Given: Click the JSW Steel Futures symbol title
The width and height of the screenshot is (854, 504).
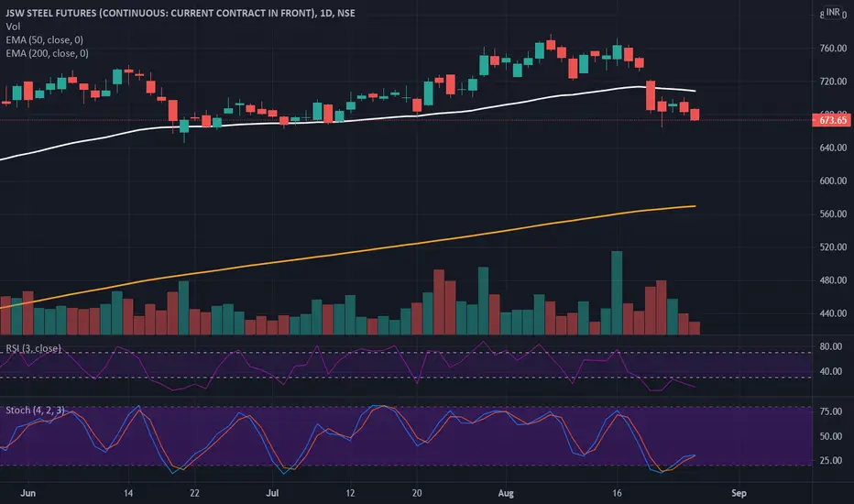Looking at the screenshot, I should click(x=181, y=13).
